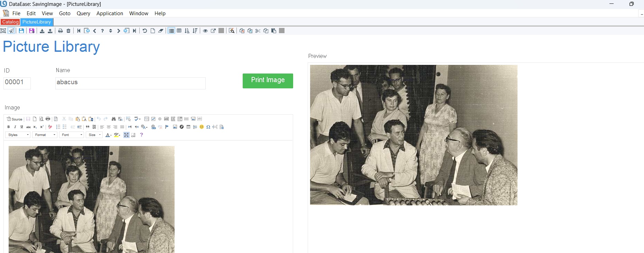Click the Find binoculars icon in editor
The height and width of the screenshot is (253, 644).
(x=113, y=119)
